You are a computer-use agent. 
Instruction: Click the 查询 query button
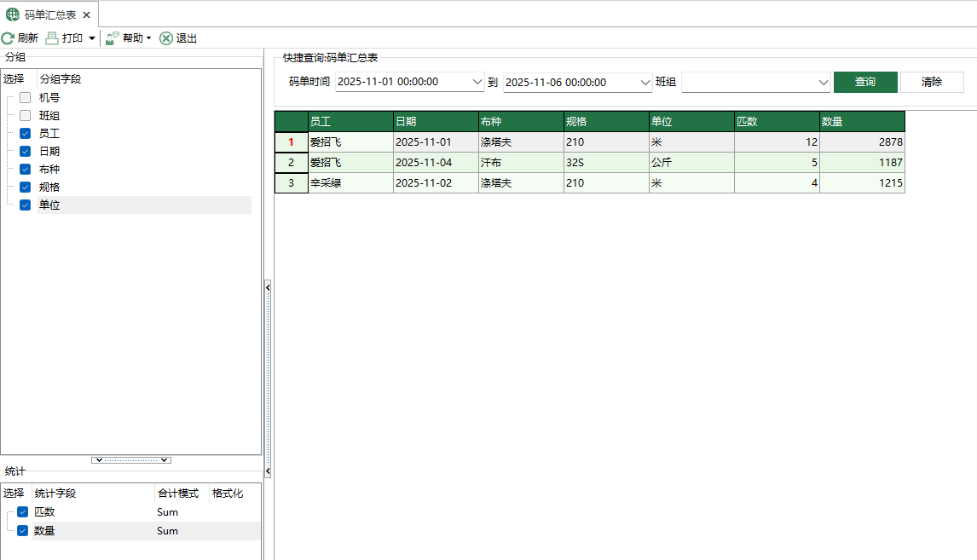864,82
